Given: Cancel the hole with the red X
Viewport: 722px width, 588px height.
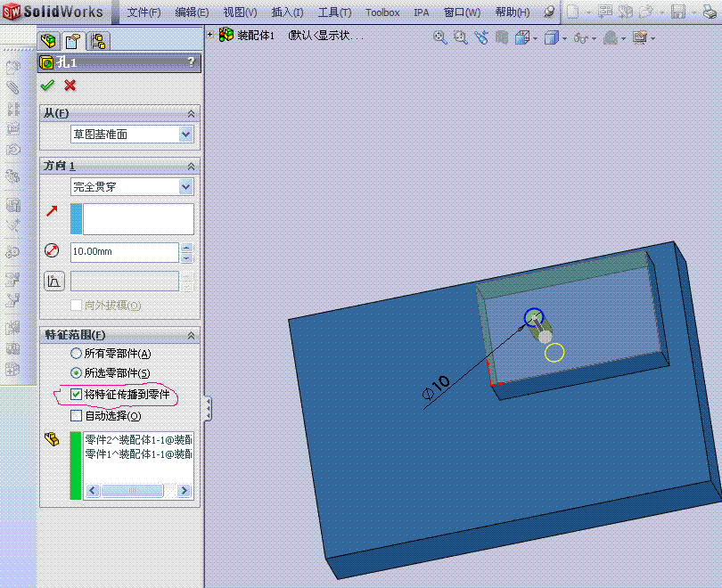Looking at the screenshot, I should click(70, 86).
